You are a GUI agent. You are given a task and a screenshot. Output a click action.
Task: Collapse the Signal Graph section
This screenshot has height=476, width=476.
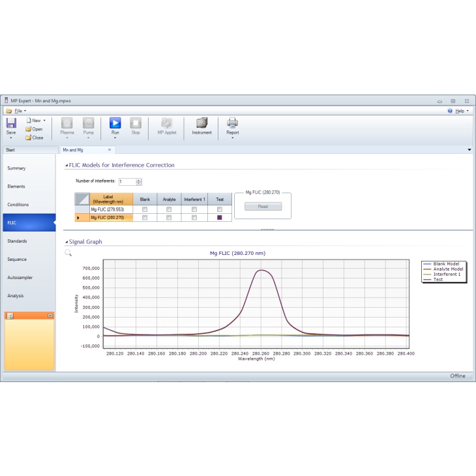coord(67,242)
